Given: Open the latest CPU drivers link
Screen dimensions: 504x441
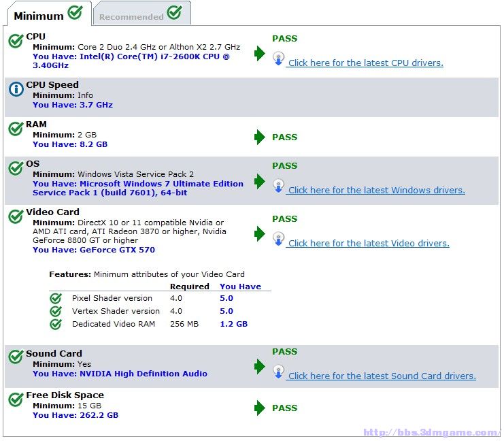Looking at the screenshot, I should click(365, 63).
